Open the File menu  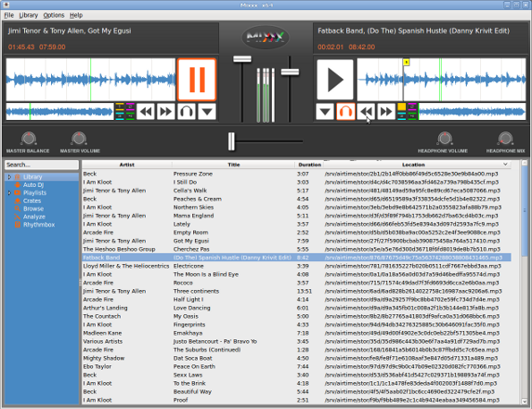9,15
